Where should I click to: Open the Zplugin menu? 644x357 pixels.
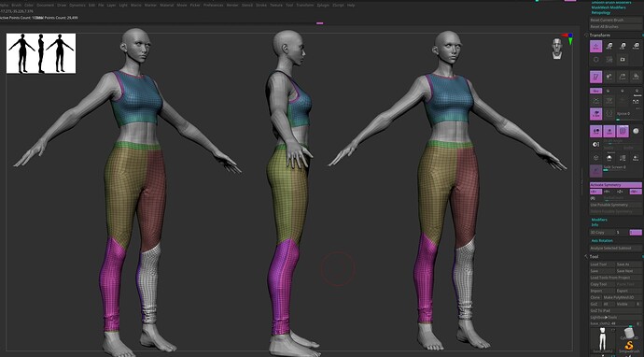324,5
